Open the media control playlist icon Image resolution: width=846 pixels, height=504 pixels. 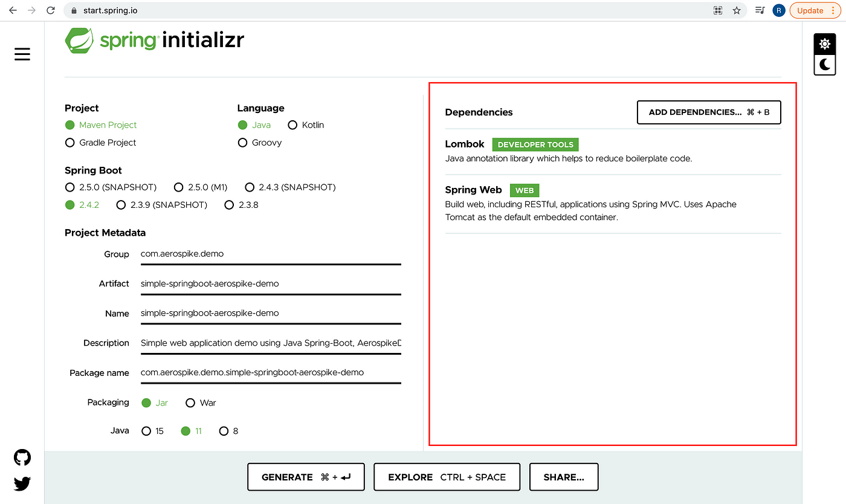pyautogui.click(x=760, y=10)
